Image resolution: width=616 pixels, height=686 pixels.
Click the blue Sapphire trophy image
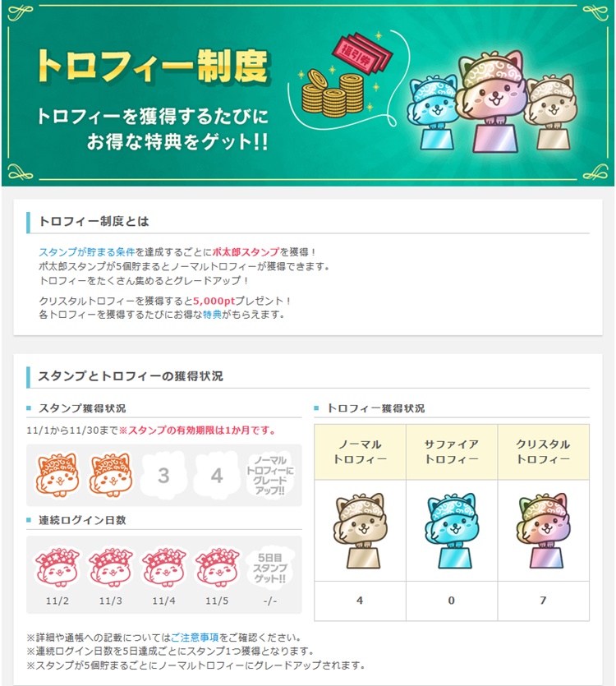[452, 531]
